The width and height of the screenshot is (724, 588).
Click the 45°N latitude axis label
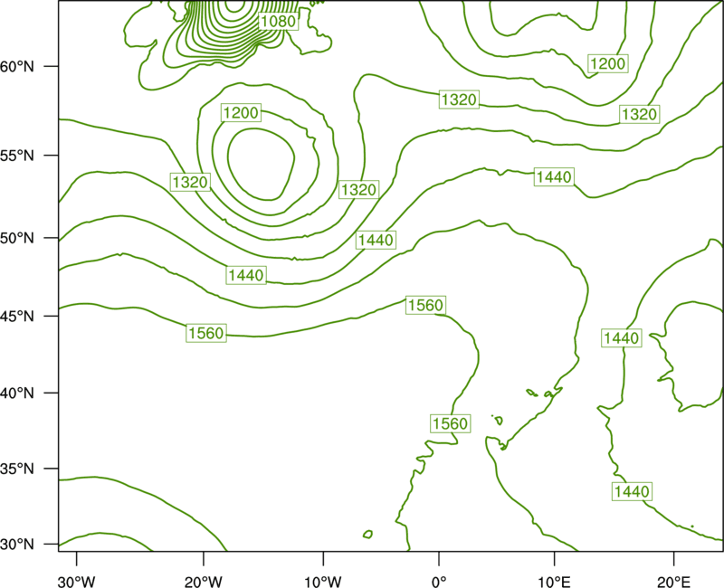coord(17,316)
